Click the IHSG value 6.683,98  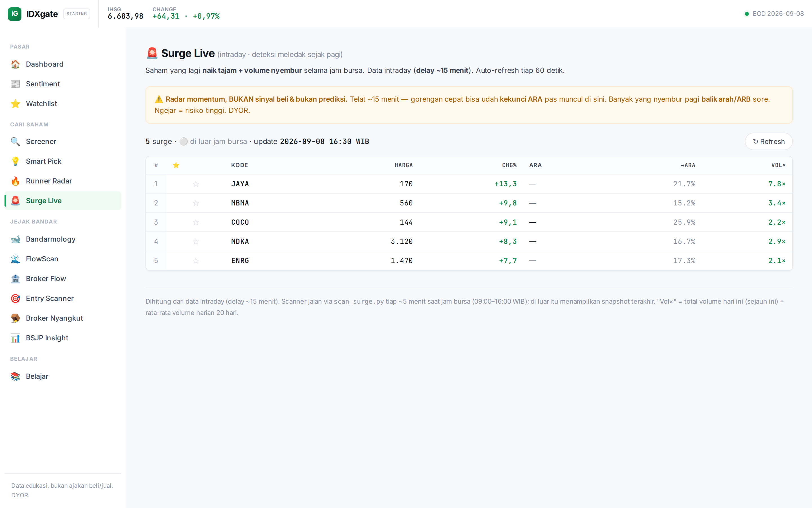125,16
